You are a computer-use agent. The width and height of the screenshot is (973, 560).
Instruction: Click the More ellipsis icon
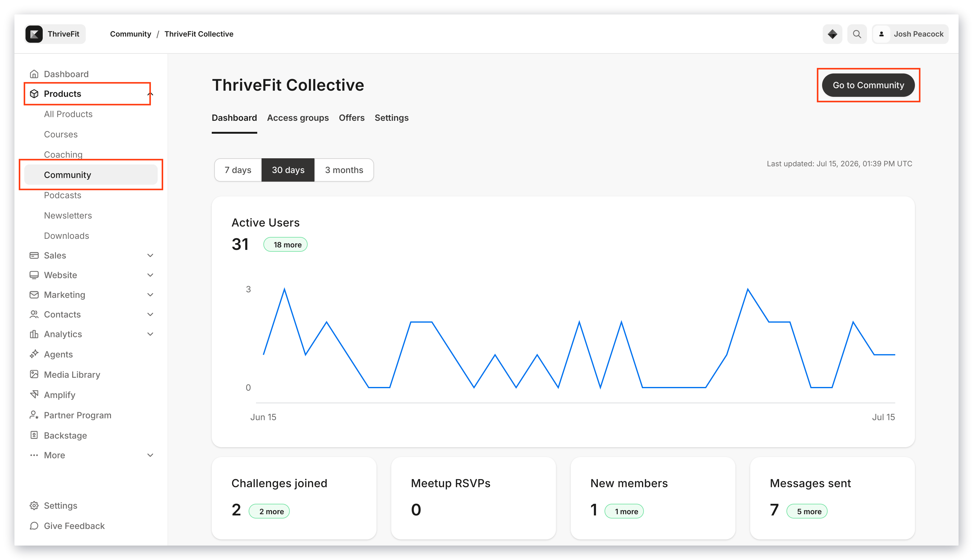pos(34,455)
